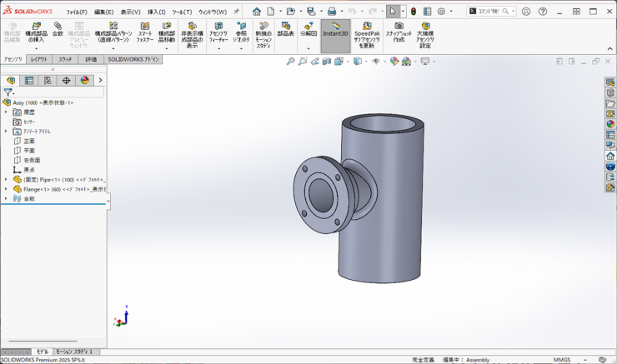Open the ConfigurationManager tab icon
617x364 pixels.
tap(48, 81)
